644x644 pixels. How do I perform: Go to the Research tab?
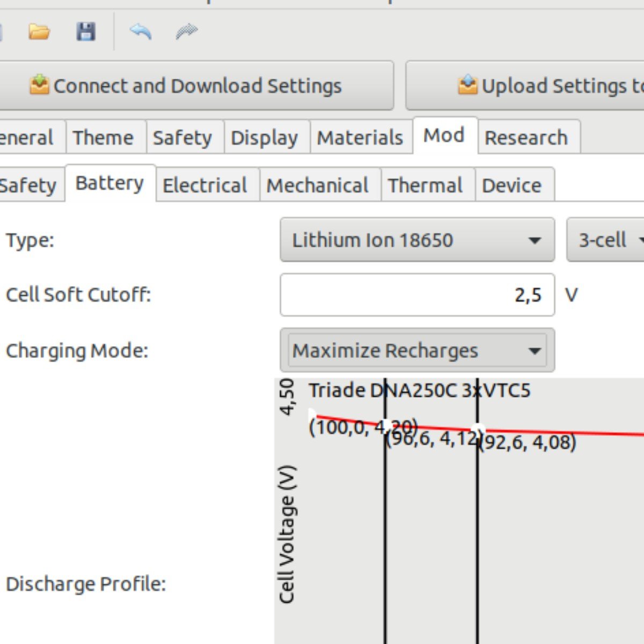pos(526,138)
